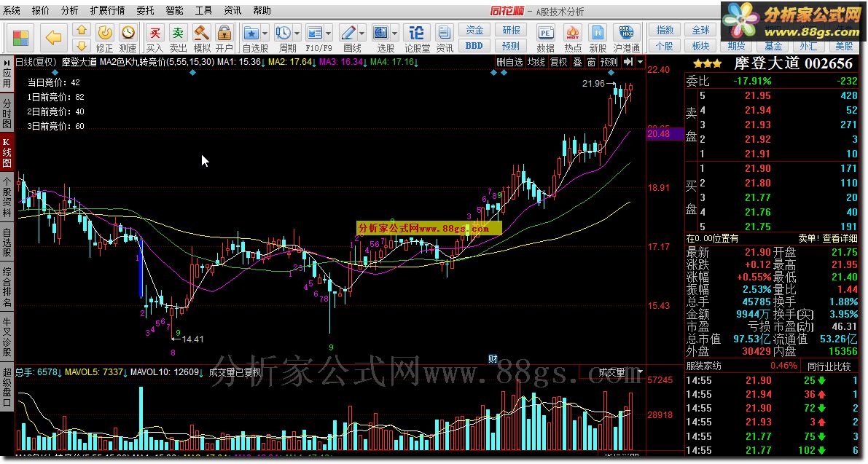Toggle 均线 moving averages on chart

(x=536, y=62)
